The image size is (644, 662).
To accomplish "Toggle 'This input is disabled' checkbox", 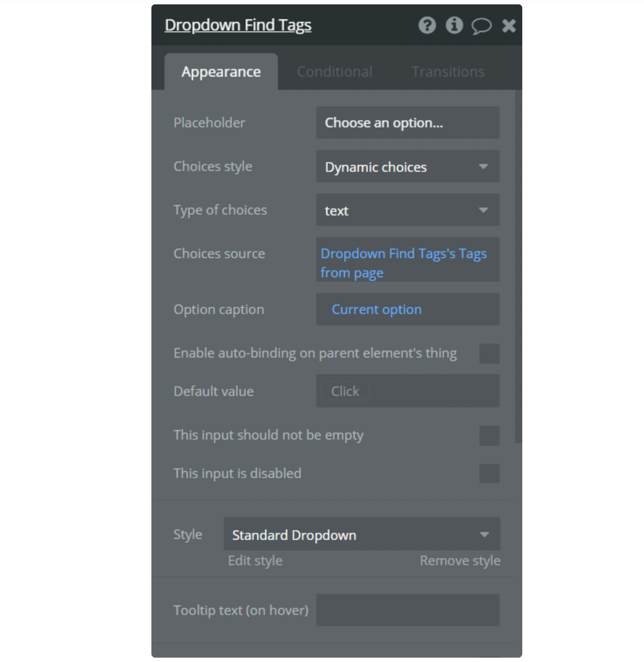I will pyautogui.click(x=489, y=474).
